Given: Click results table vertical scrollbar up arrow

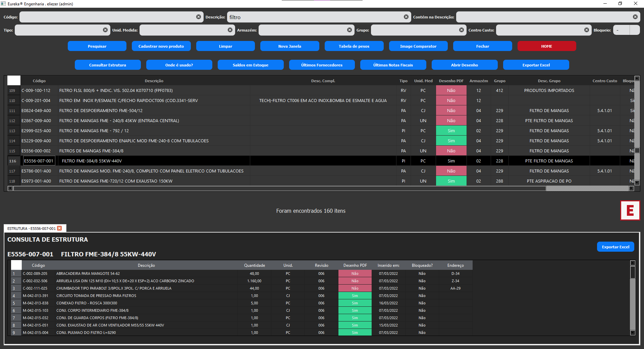Looking at the screenshot, I should pyautogui.click(x=637, y=78).
